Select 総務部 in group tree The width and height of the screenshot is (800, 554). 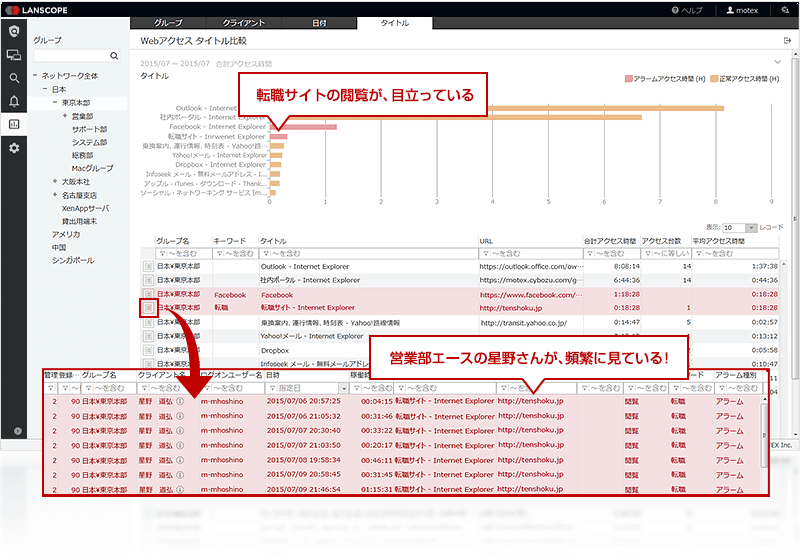point(83,155)
